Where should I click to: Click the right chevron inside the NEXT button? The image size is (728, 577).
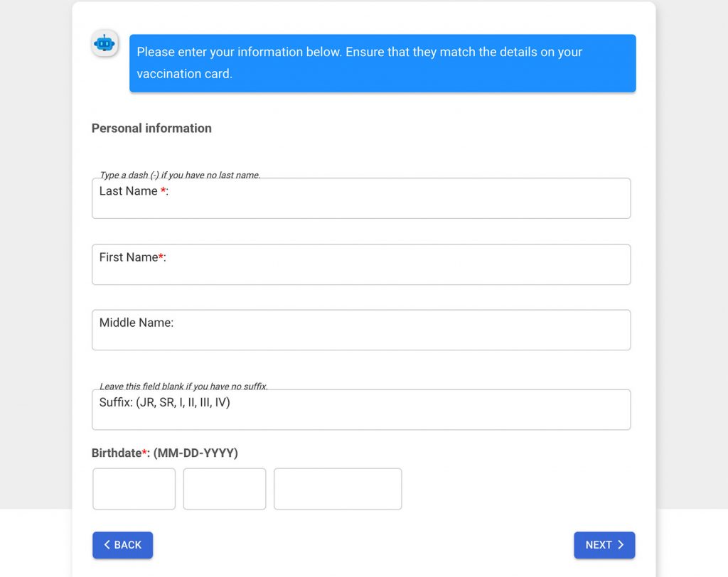621,544
